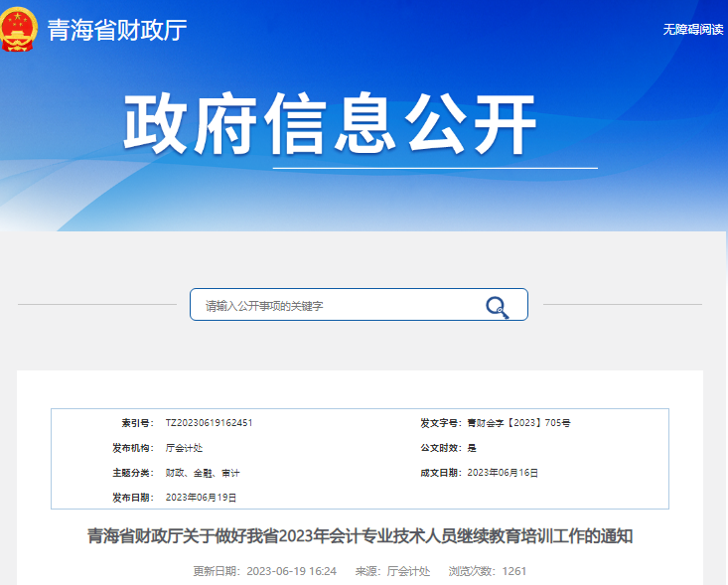Image resolution: width=728 pixels, height=585 pixels.
Task: Click the publishing agency value 厅会计处
Action: (184, 448)
